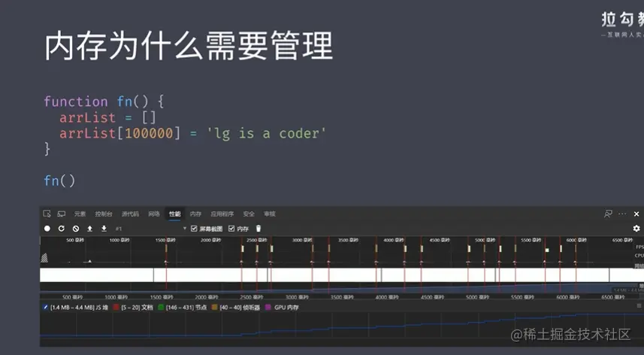This screenshot has height=355, width=644.
Task: Toggle the device emulation icon
Action: pos(61,214)
